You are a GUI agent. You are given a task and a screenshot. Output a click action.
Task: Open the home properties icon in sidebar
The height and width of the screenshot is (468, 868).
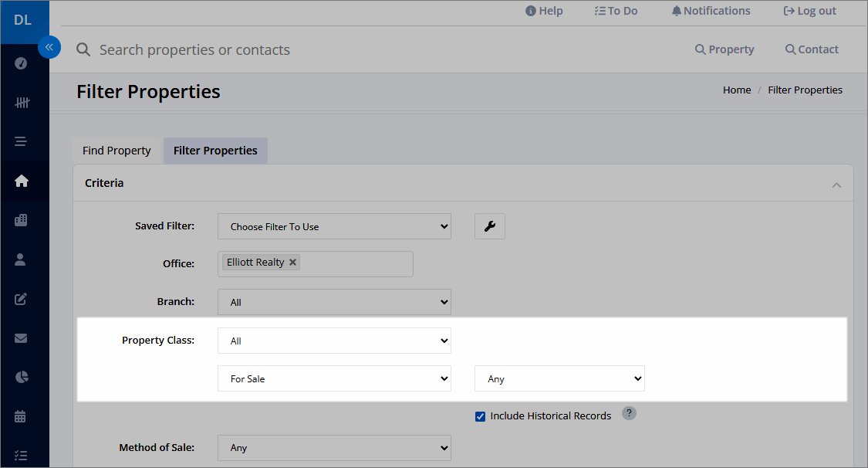(22, 181)
